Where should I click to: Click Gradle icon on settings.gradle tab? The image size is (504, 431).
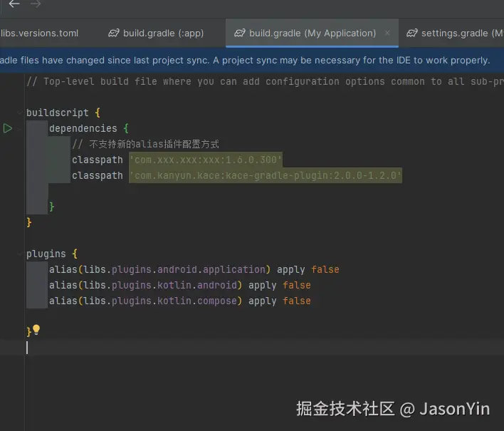tap(411, 33)
